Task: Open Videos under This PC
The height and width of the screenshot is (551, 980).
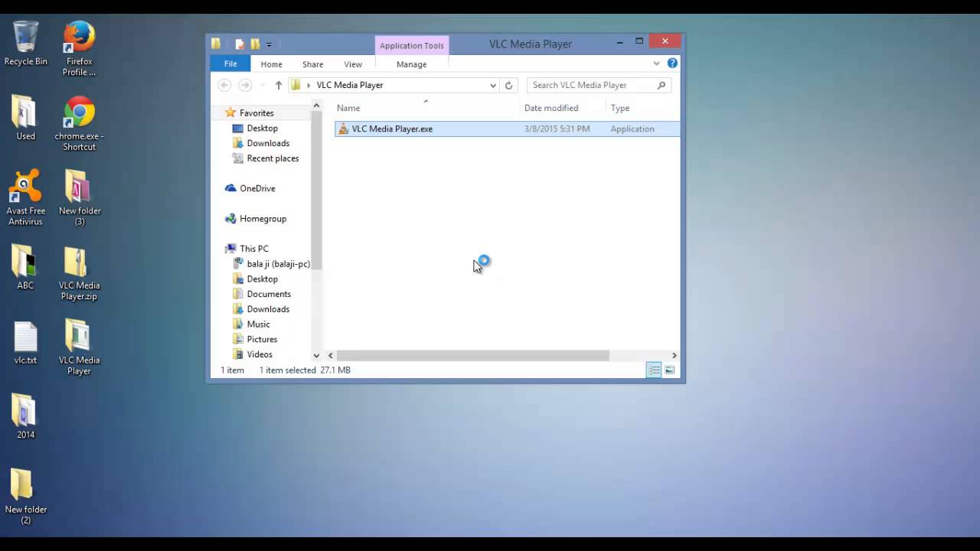Action: click(260, 354)
